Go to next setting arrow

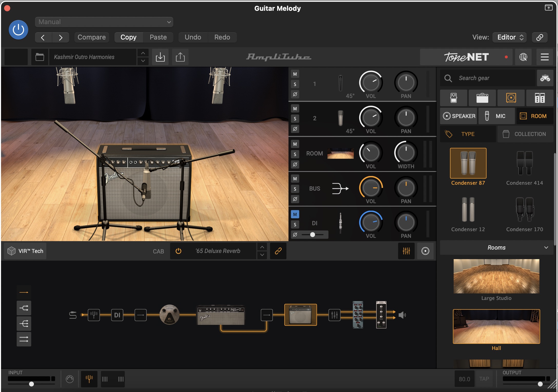pos(61,37)
